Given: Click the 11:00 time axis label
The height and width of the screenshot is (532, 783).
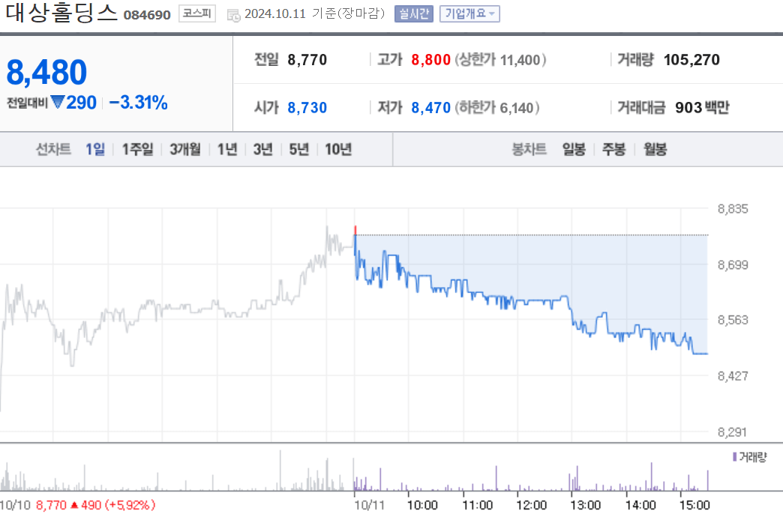Looking at the screenshot, I should pos(478,506).
